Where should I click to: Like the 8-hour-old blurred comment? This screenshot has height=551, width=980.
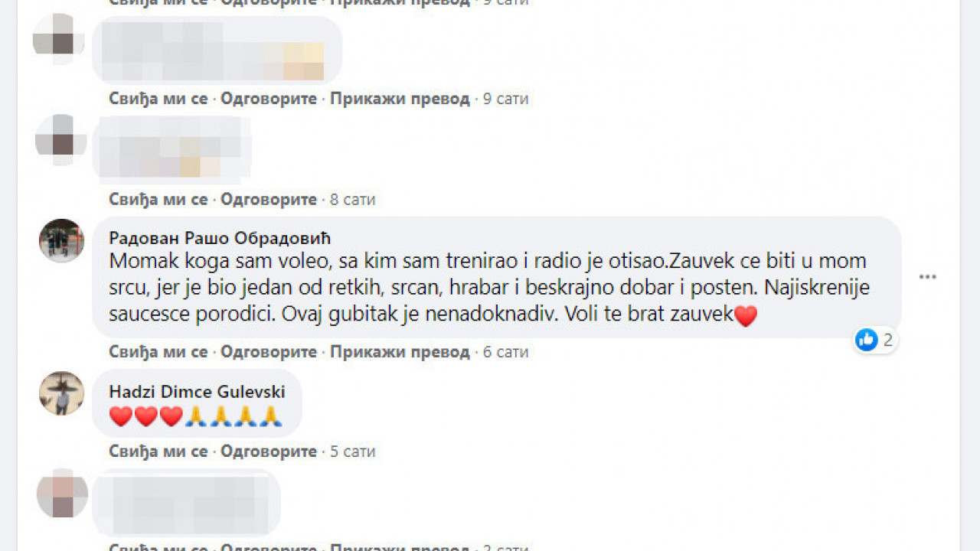coord(158,200)
